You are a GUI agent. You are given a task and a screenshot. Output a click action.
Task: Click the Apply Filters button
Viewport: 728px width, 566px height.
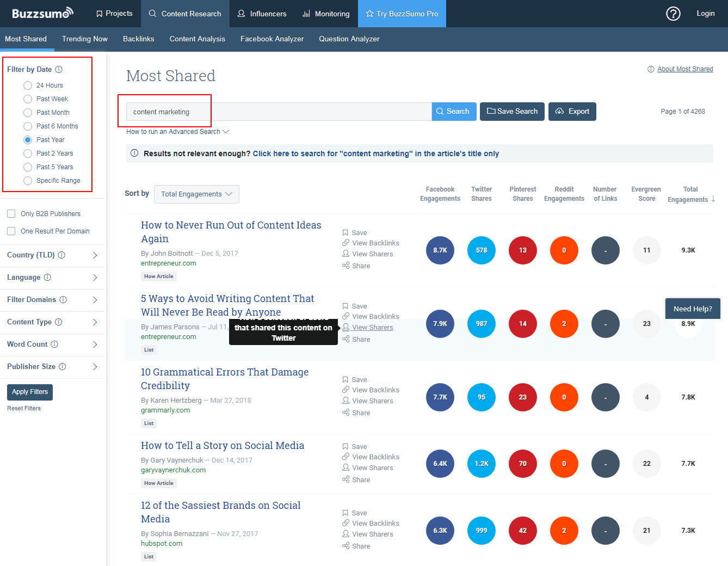pos(29,392)
